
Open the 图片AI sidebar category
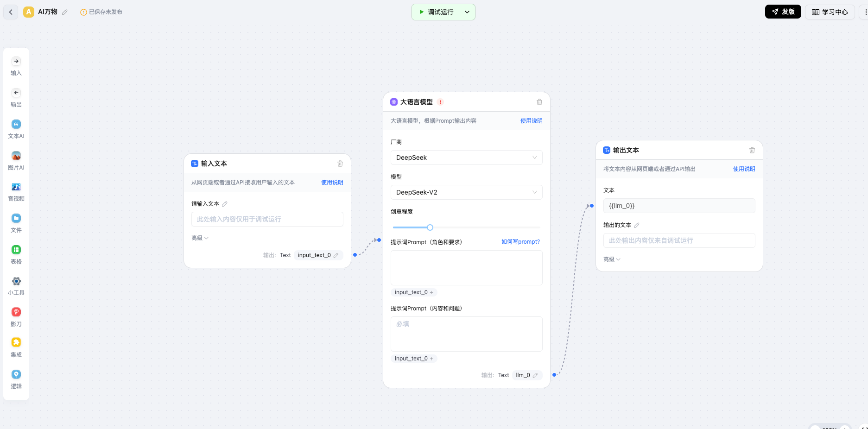click(x=16, y=161)
